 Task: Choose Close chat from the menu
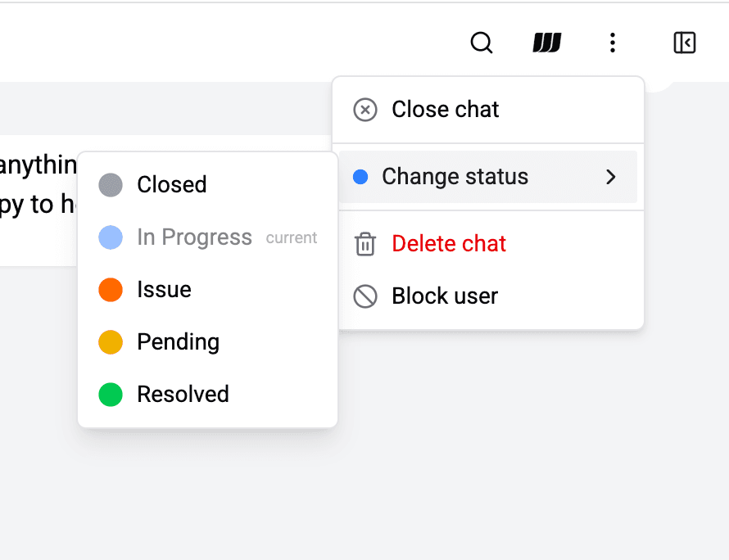[446, 110]
